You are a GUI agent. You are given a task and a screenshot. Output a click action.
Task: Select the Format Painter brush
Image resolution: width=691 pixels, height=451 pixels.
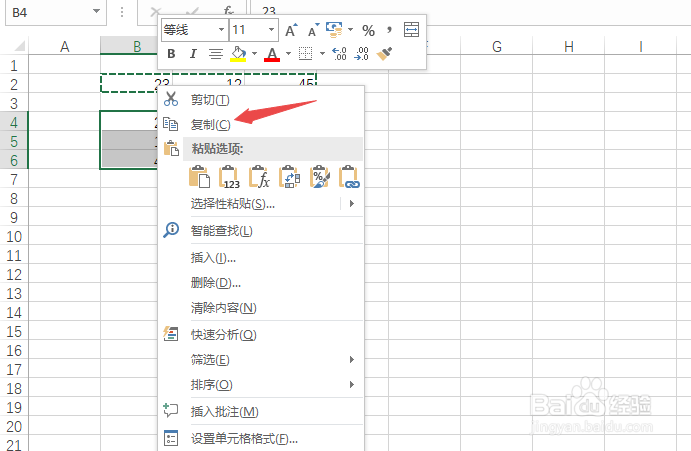pos(384,54)
